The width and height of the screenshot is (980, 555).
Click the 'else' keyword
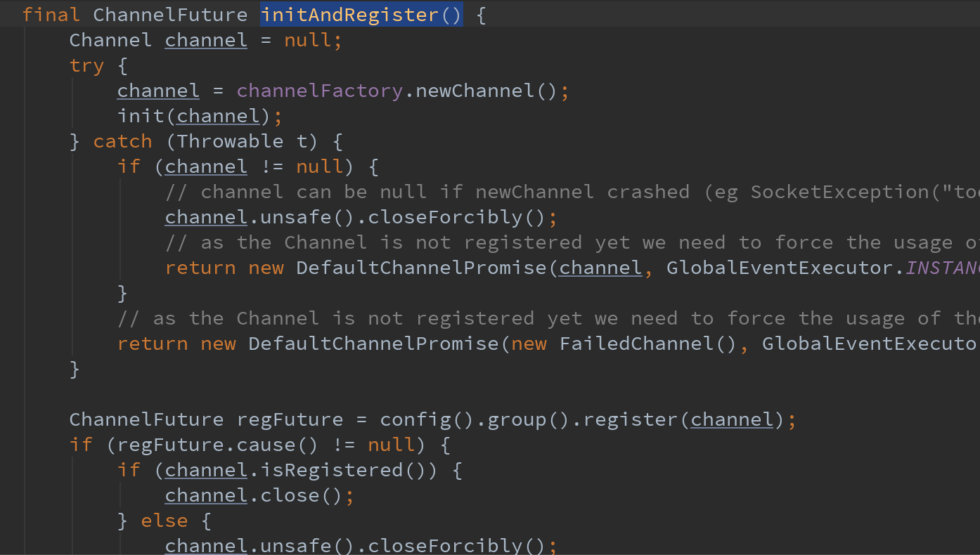pyautogui.click(x=165, y=521)
